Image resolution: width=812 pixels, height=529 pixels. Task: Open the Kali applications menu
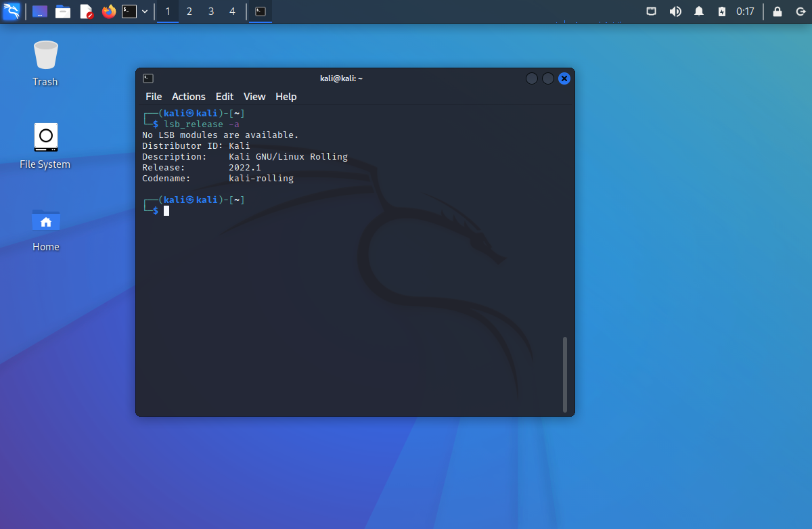(x=12, y=11)
